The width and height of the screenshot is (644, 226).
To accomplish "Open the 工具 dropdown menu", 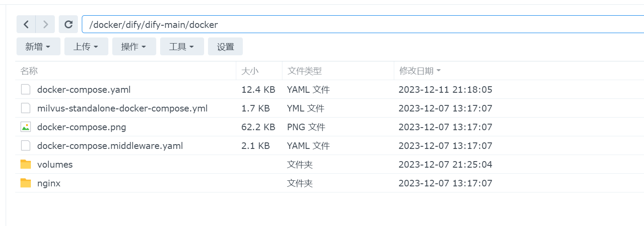I will 182,47.
